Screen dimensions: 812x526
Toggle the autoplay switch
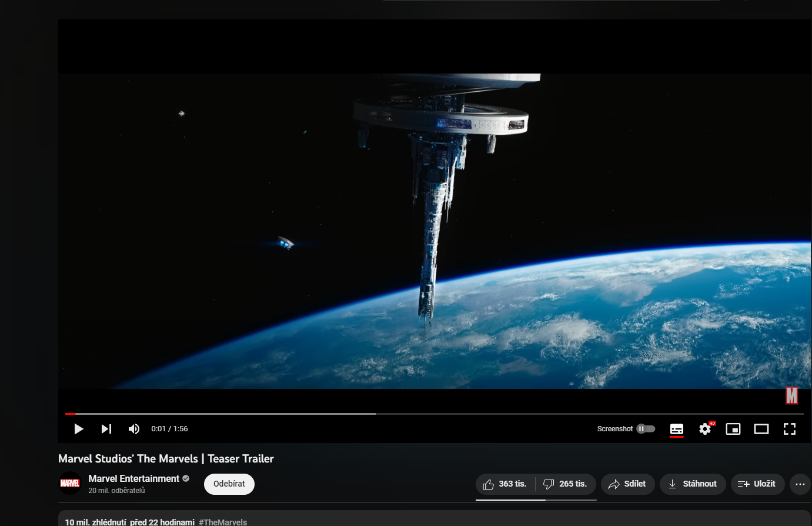click(x=646, y=429)
